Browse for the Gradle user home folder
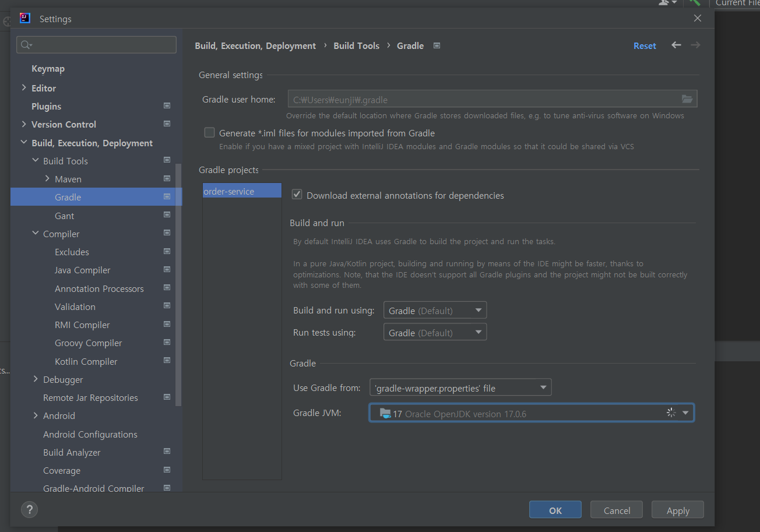This screenshot has height=532, width=760. click(687, 99)
